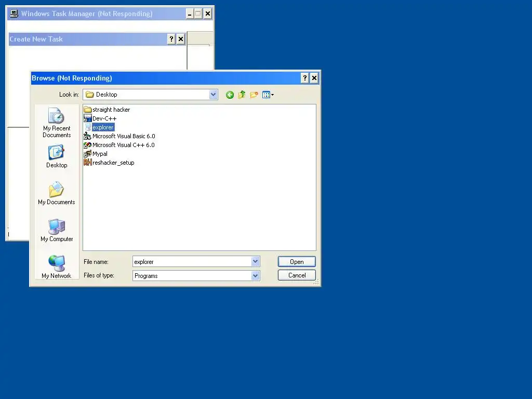Select the 'Dev-C++' file name
The image size is (532, 399).
[x=104, y=118]
